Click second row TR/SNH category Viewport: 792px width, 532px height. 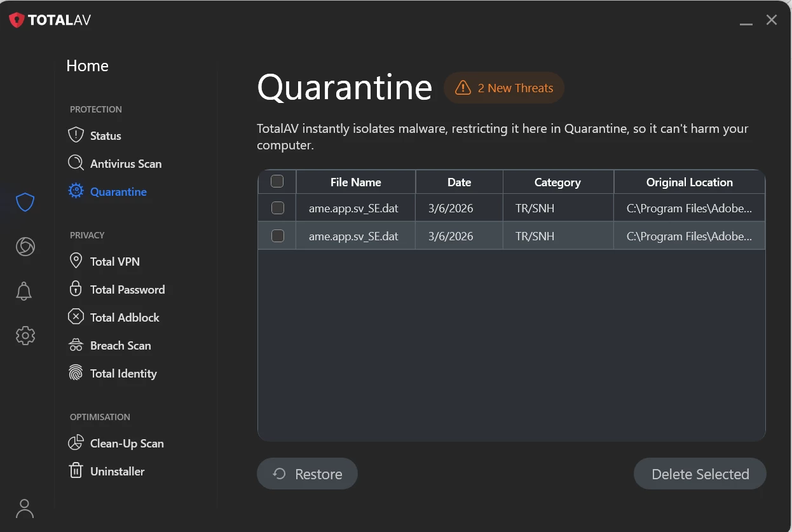(535, 236)
